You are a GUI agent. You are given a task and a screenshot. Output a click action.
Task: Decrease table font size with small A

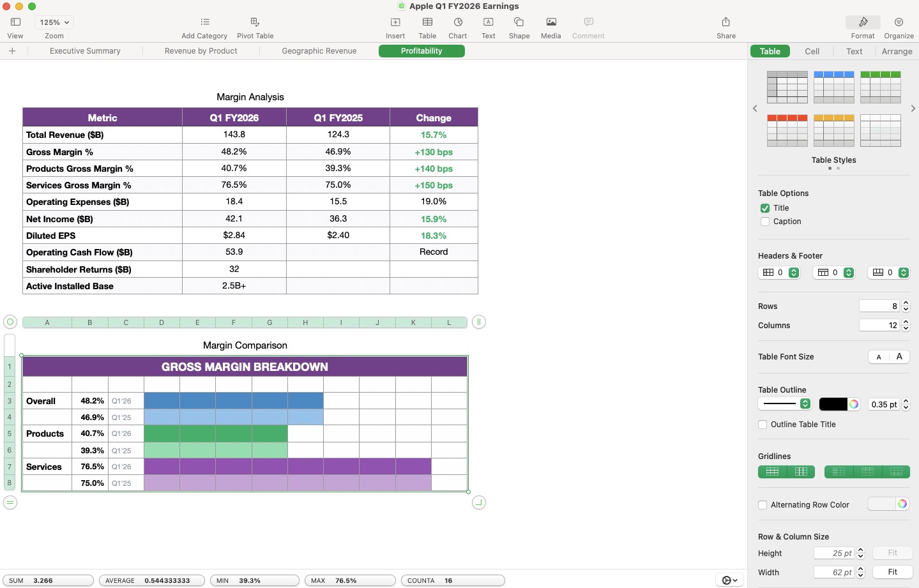(879, 357)
